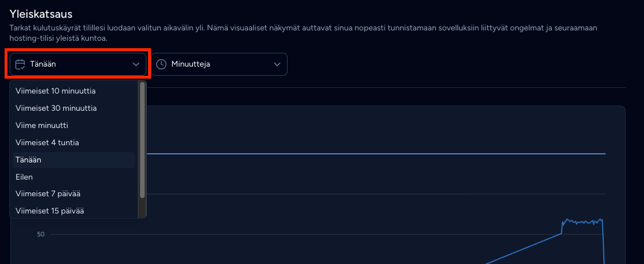Click the chart plateau near the peak

582,222
